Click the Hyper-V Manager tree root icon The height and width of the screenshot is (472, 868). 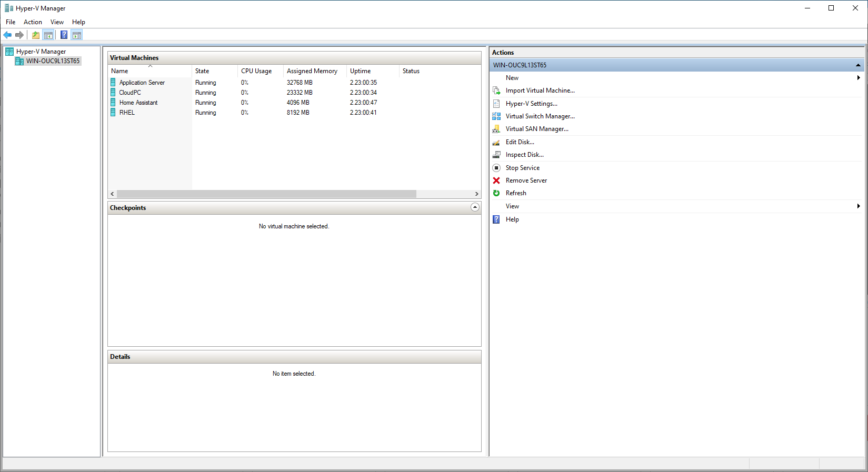(9, 52)
